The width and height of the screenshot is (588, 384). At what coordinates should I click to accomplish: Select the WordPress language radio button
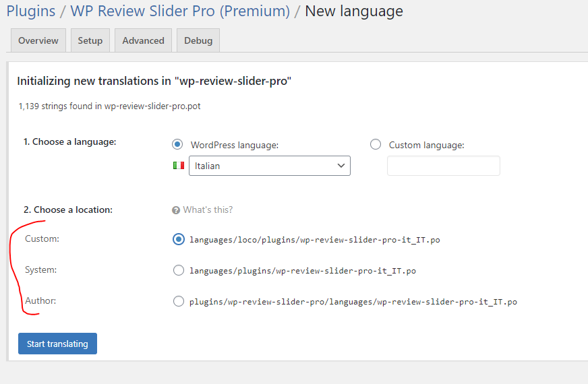[x=177, y=144]
